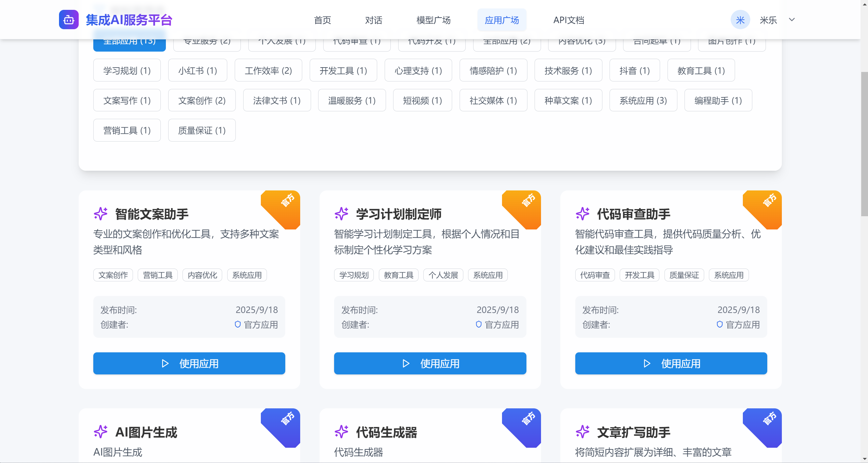This screenshot has height=463, width=868.
Task: Select the 社交媒体 (1) filter
Action: 493,100
